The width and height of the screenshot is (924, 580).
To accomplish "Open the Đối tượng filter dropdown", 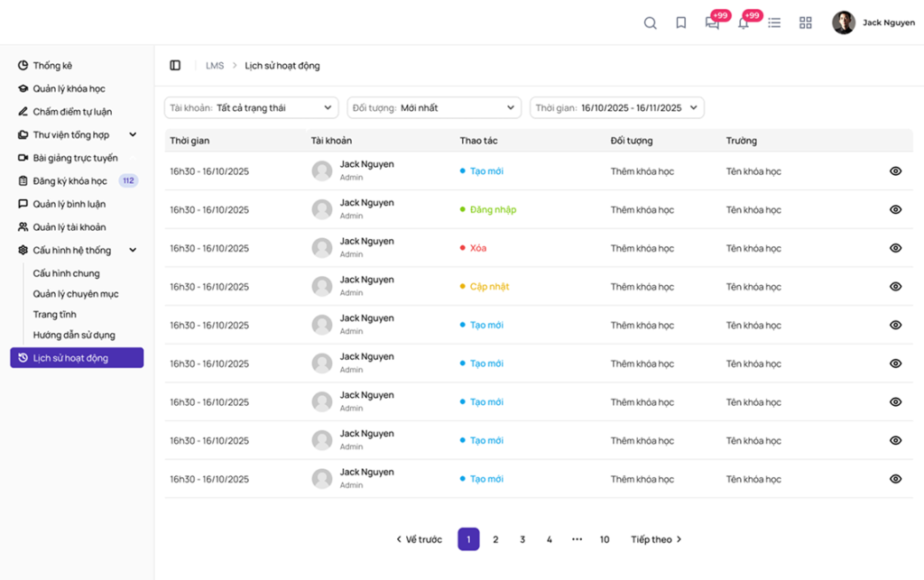I will pyautogui.click(x=434, y=108).
